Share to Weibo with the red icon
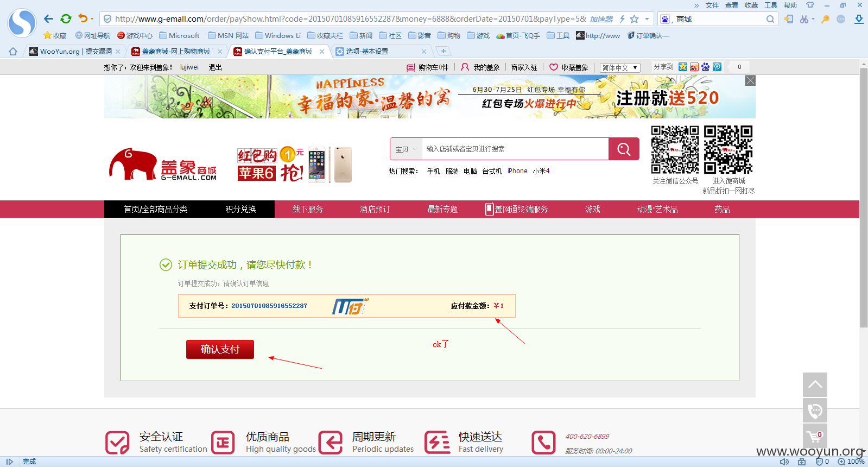This screenshot has width=868, height=467. (x=694, y=67)
